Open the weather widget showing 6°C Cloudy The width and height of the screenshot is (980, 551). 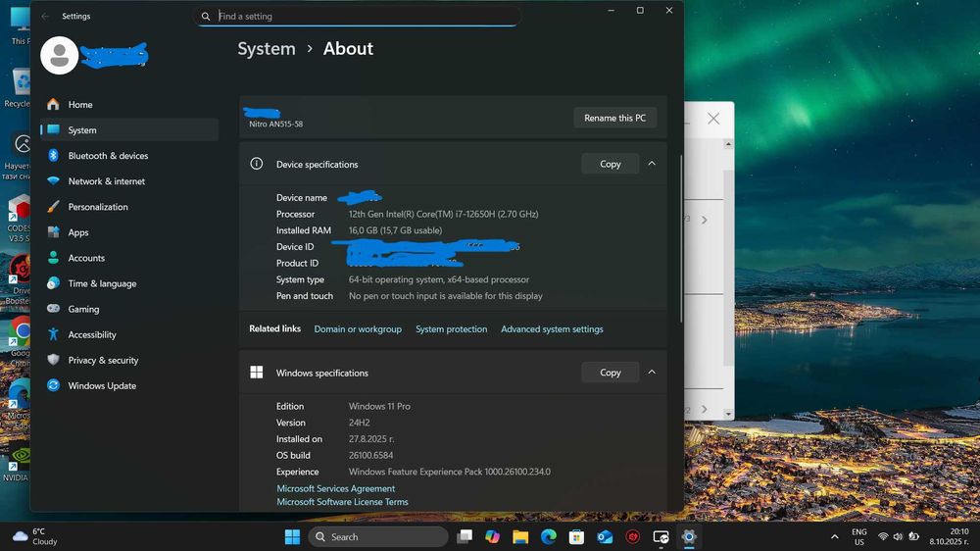35,536
